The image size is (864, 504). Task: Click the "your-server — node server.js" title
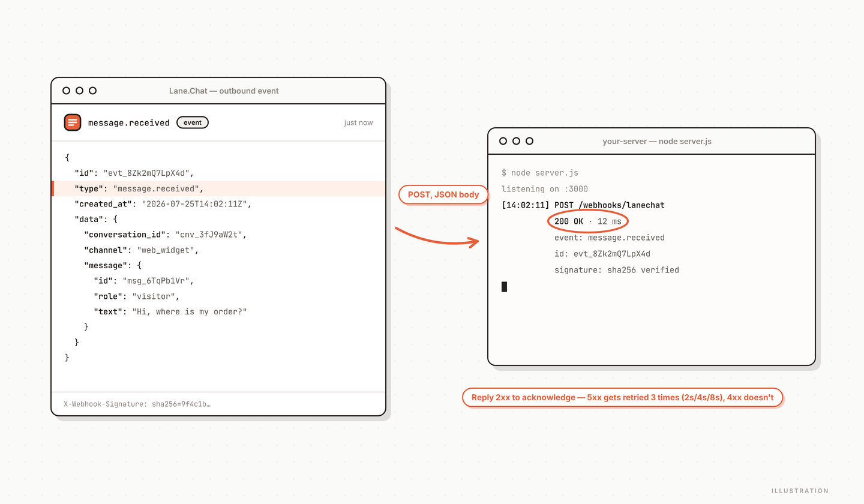[657, 141]
